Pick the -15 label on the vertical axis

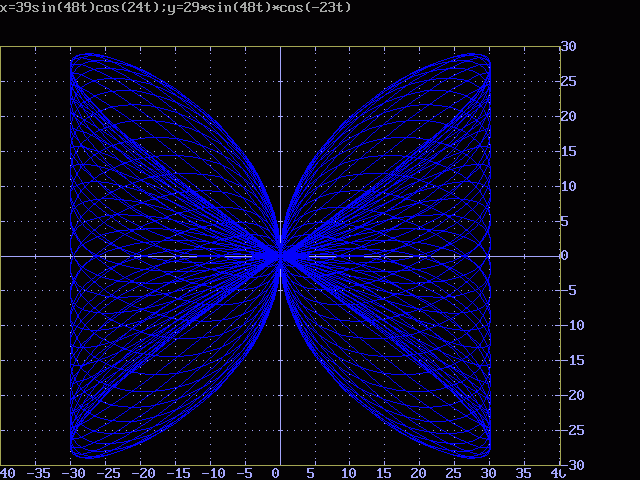[x=572, y=361]
